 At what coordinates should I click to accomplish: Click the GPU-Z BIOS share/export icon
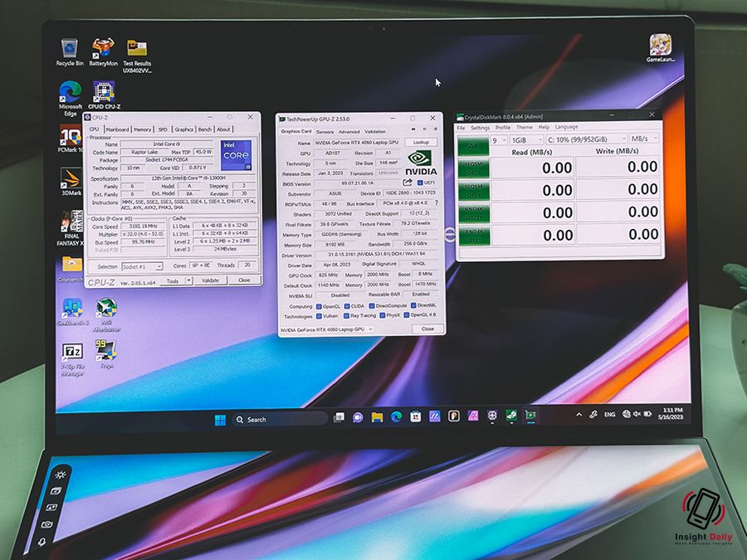408,183
